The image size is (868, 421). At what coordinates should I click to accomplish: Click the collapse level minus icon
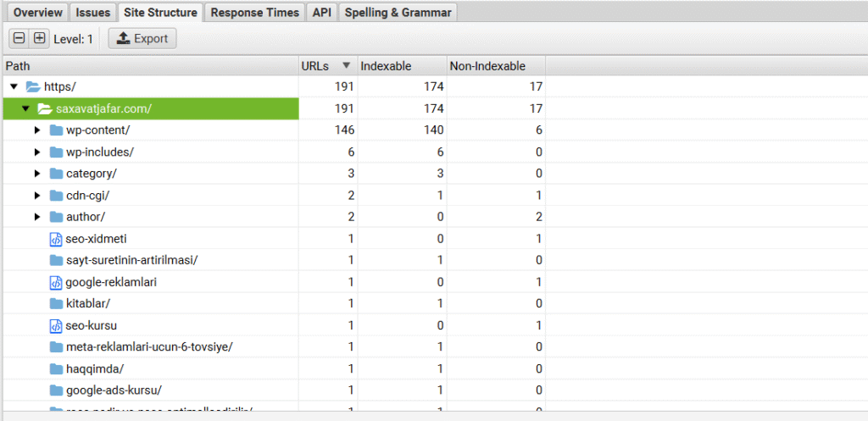tap(19, 38)
